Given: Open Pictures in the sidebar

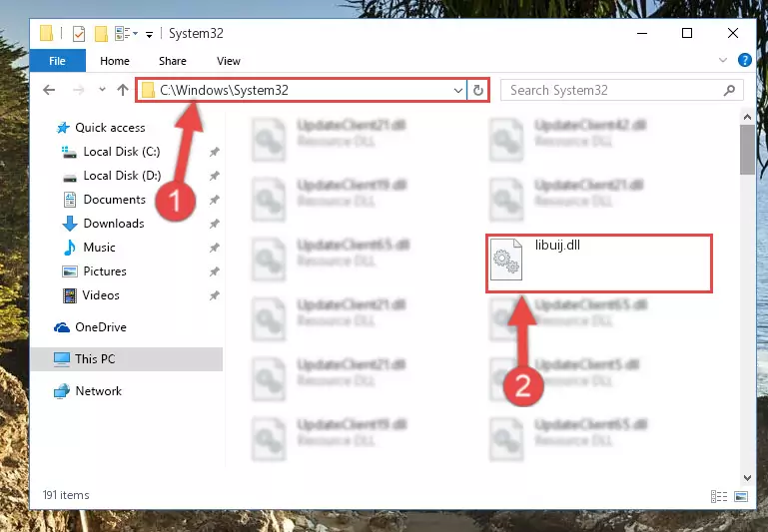Looking at the screenshot, I should tap(105, 271).
